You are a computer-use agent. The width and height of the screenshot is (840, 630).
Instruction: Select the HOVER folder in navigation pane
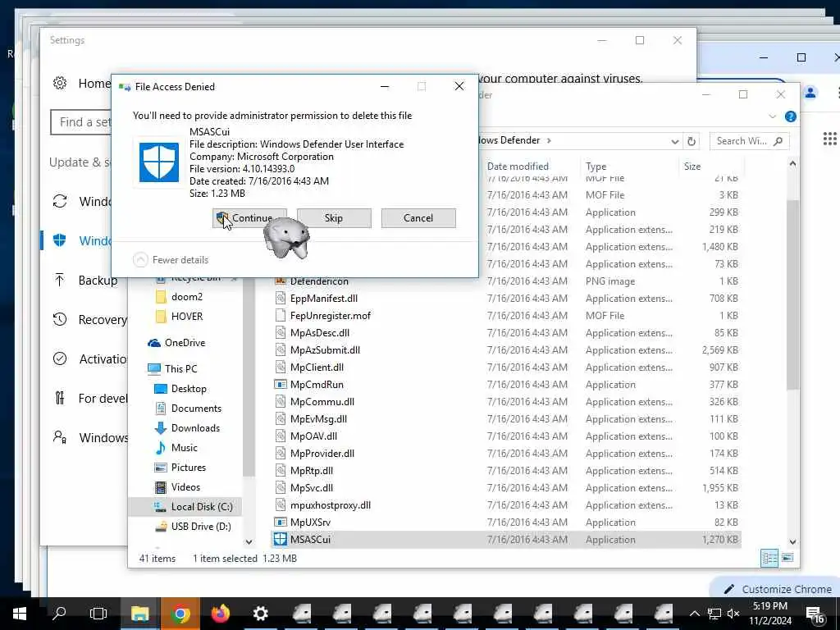(186, 317)
